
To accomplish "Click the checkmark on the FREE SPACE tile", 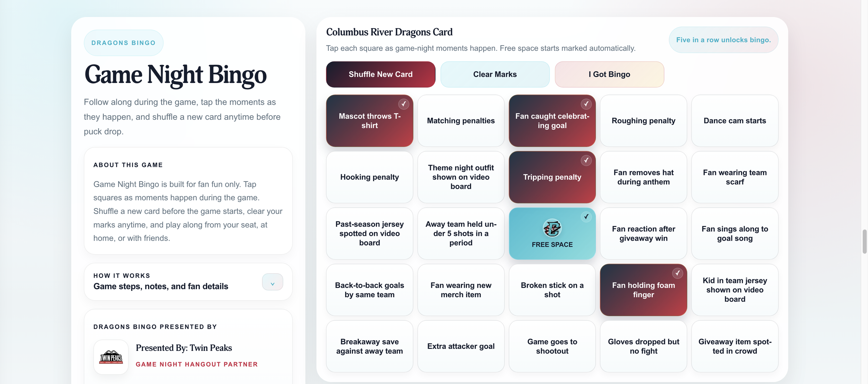I will [x=586, y=217].
